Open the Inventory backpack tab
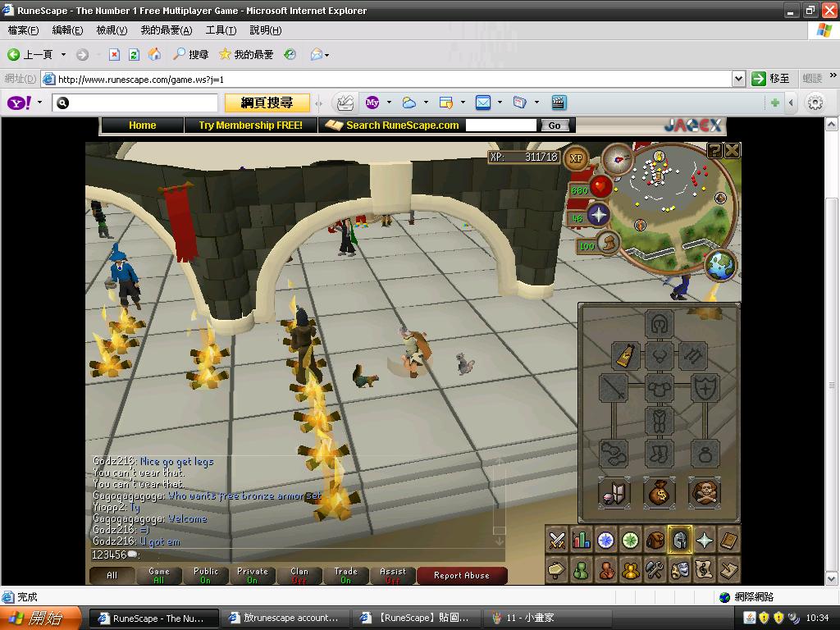840x630 pixels. [x=655, y=540]
